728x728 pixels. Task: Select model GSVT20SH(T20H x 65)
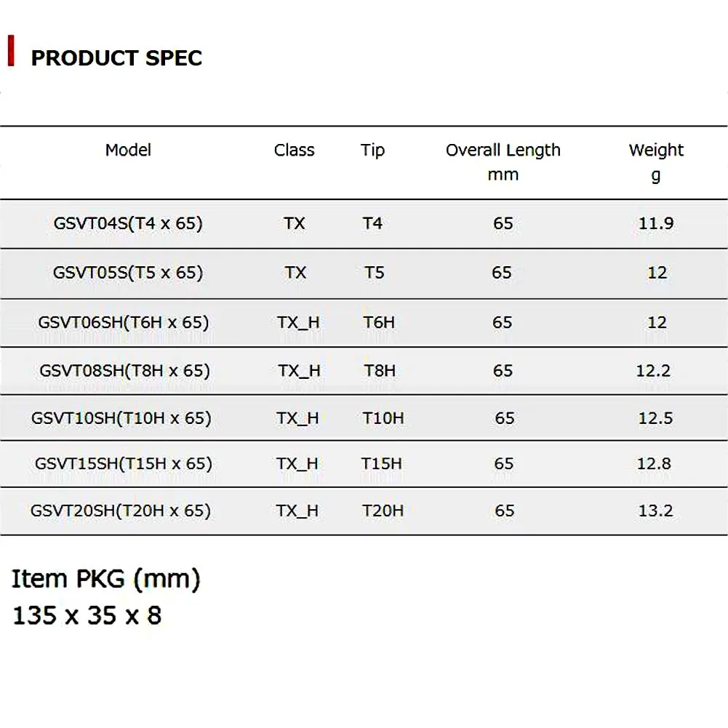(121, 511)
